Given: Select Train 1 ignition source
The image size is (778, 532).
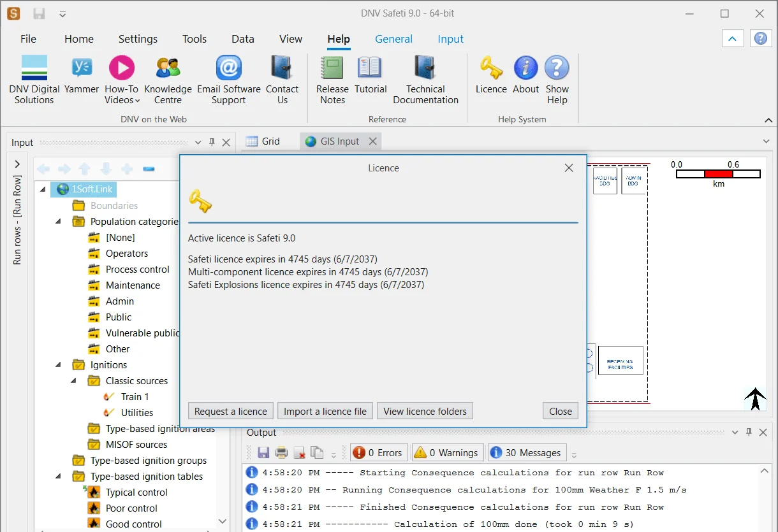Looking at the screenshot, I should pyautogui.click(x=135, y=397).
